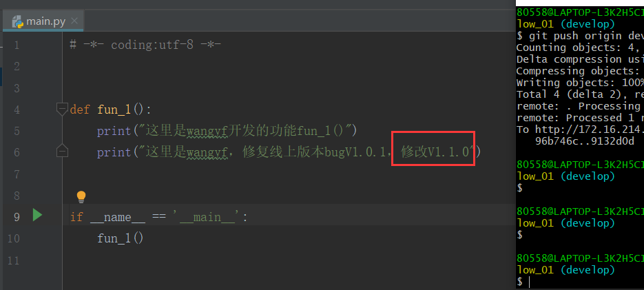The image size is (644, 290).
Task: Click the Total 4 (delta 2) terminal line
Action: [x=580, y=94]
